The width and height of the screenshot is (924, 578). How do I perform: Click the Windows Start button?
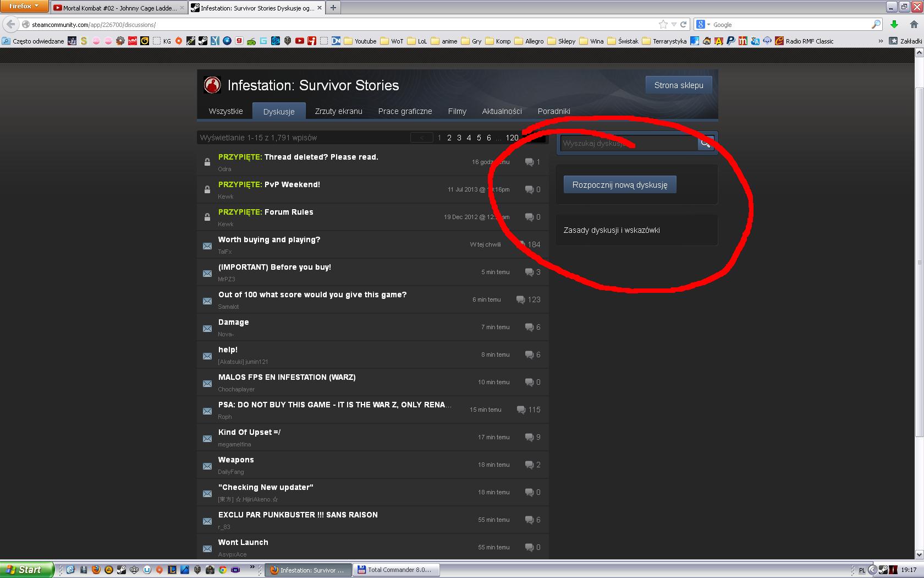[x=27, y=570]
